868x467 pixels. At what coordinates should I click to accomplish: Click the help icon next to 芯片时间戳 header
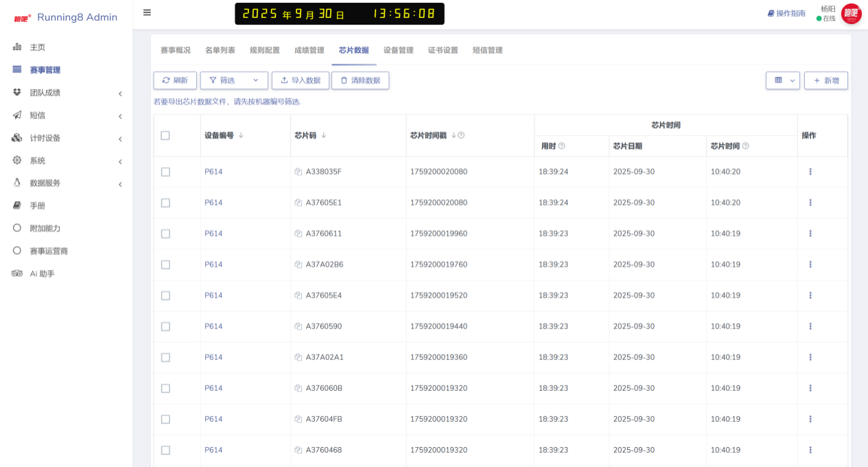click(x=461, y=136)
